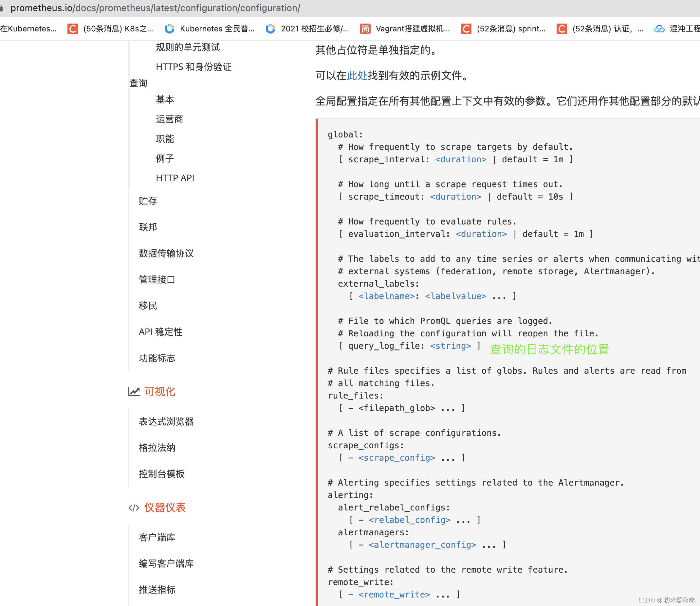This screenshot has width=700, height=606.
Task: Click the 'rule_files:' config key
Action: coord(356,396)
